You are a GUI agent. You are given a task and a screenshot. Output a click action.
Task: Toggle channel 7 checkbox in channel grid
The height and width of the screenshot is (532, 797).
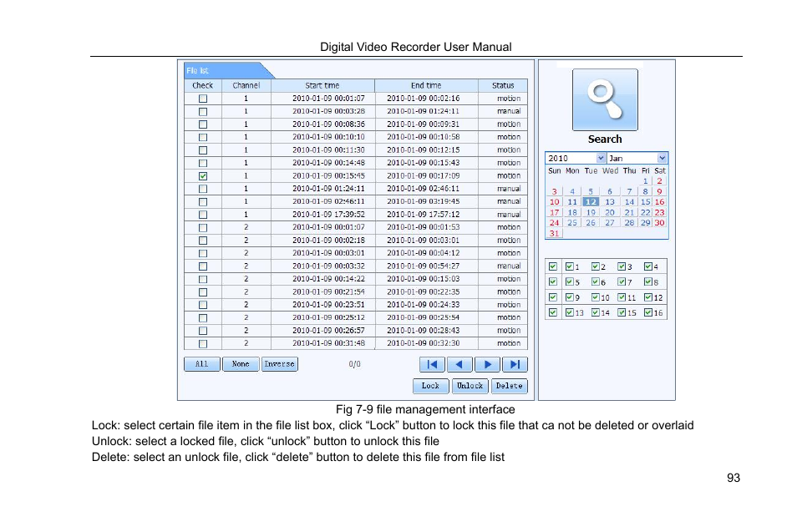tap(622, 281)
